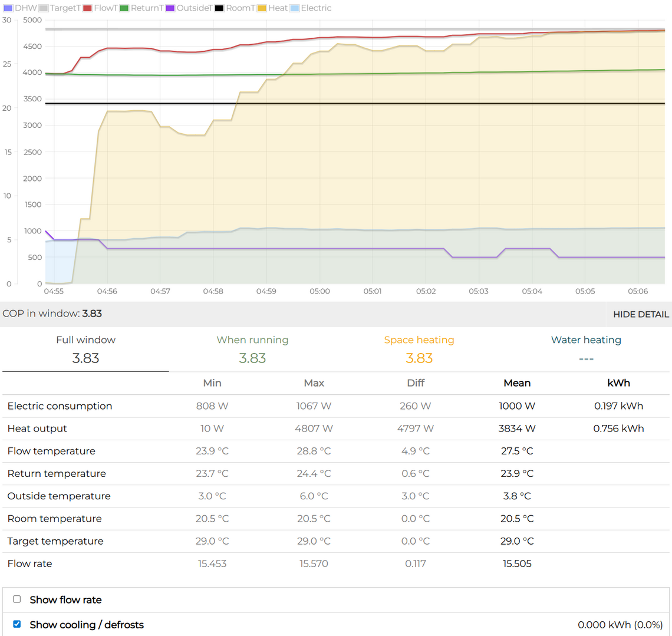Click the Mean column header
Screen dimensions: 672x636
click(517, 383)
